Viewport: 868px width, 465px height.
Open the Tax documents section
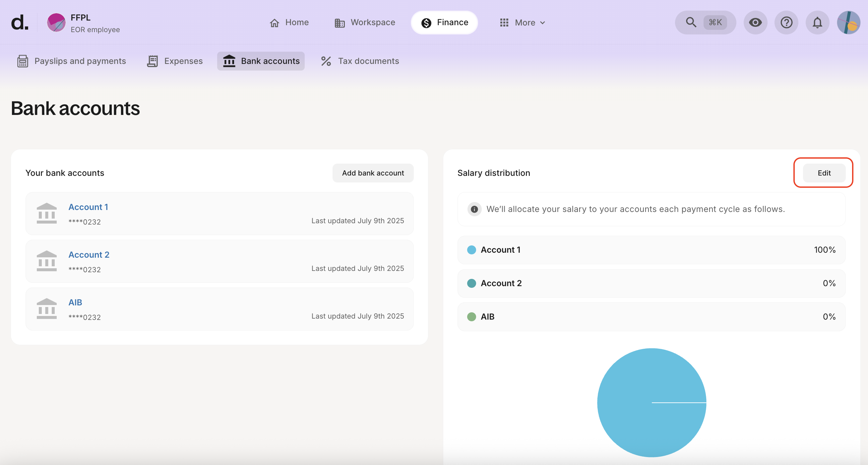360,61
